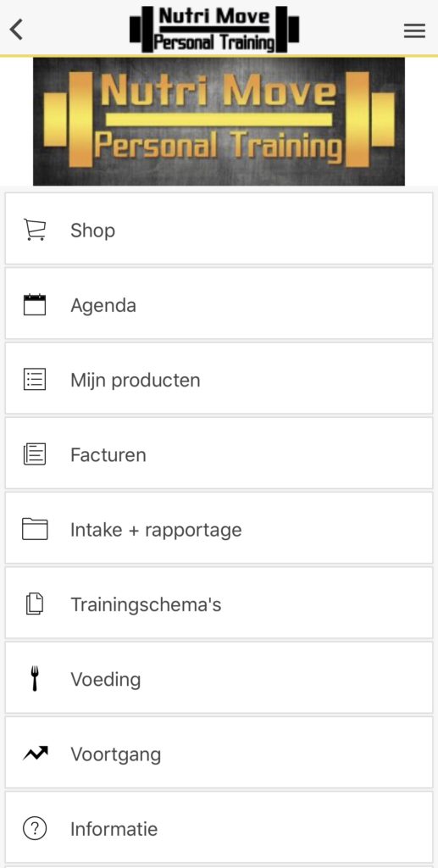Tap the Voeding fork icon
Image resolution: width=438 pixels, height=868 pixels.
35,679
